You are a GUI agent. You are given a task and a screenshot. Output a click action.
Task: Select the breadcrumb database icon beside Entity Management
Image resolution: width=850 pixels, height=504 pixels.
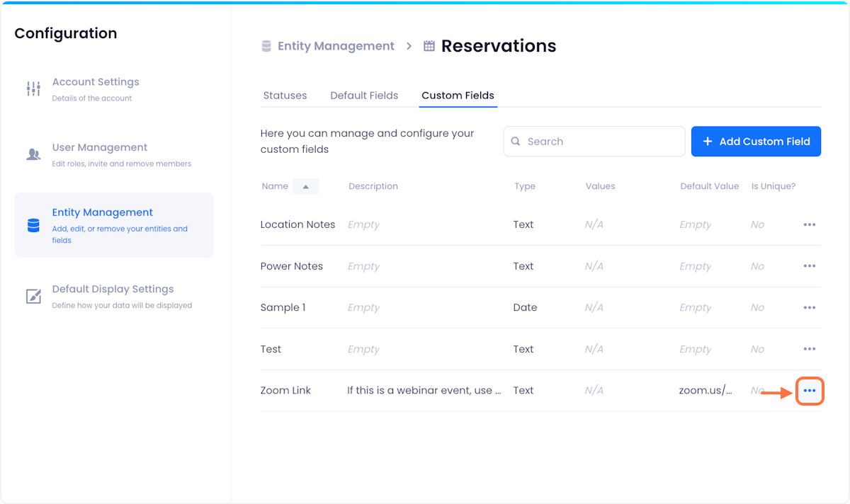point(266,46)
